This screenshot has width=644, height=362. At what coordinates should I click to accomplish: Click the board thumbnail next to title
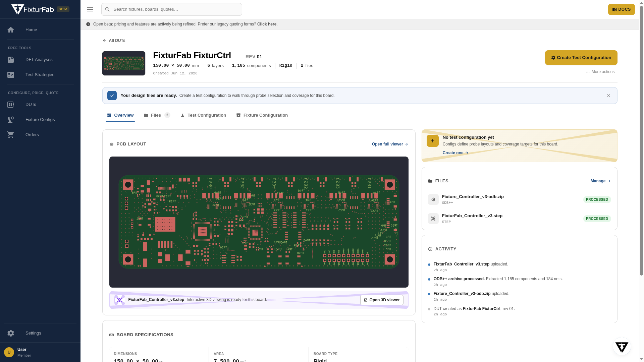coord(124,63)
